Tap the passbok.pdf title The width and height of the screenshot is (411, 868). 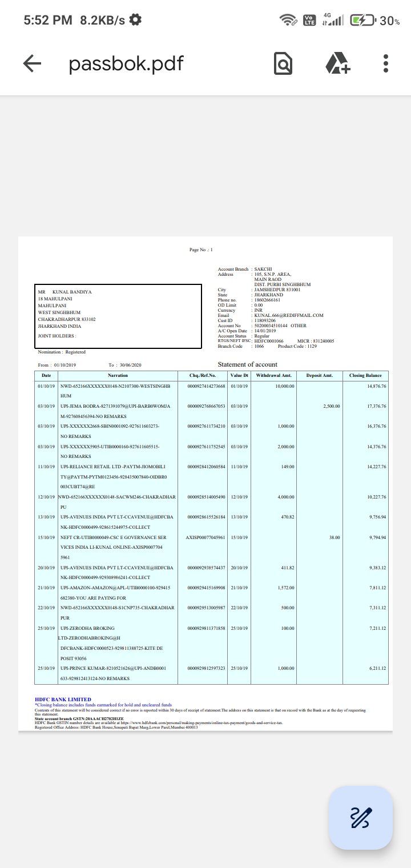click(x=126, y=64)
